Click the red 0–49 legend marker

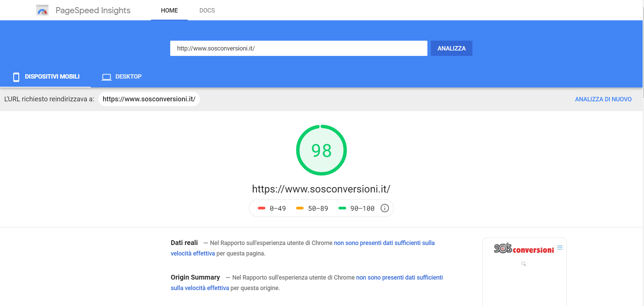click(262, 208)
